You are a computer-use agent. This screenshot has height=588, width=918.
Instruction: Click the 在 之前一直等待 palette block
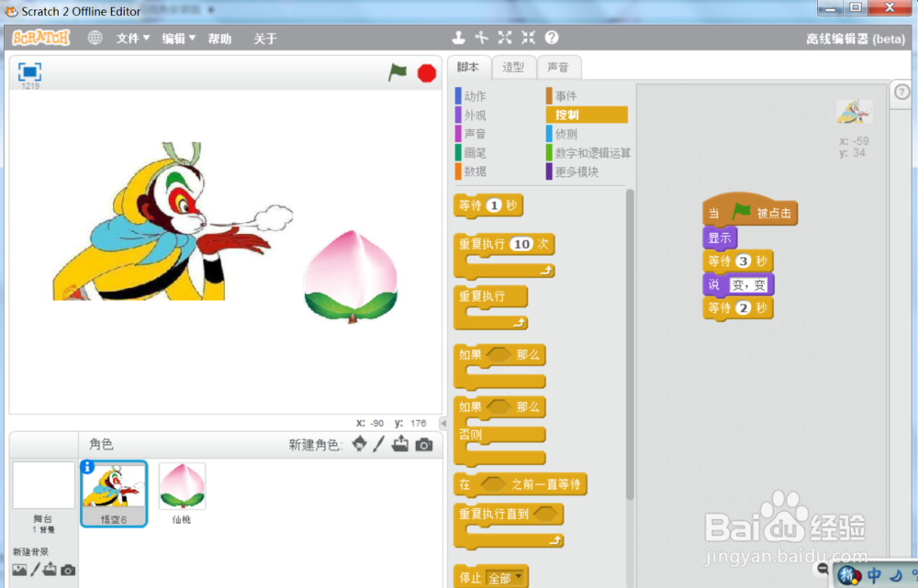coord(520,484)
